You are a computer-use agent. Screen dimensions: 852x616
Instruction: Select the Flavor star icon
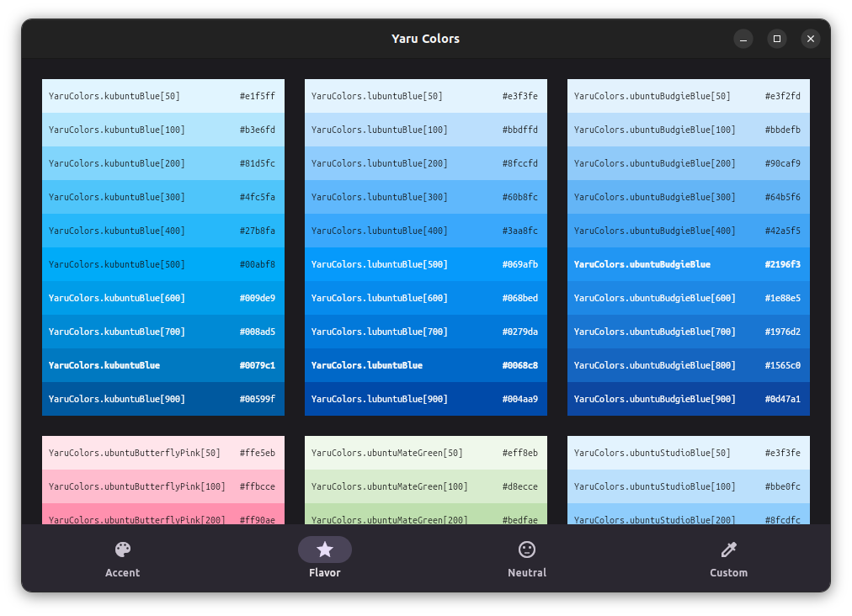(x=325, y=550)
